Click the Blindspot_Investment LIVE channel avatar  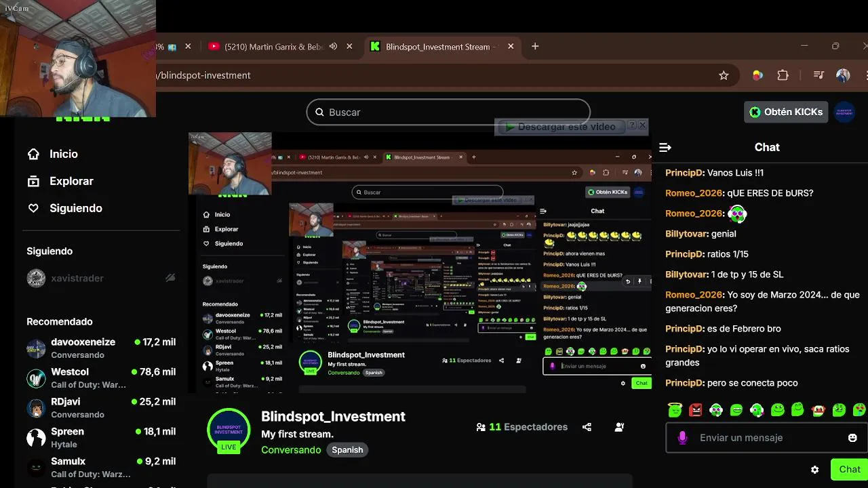tap(229, 431)
